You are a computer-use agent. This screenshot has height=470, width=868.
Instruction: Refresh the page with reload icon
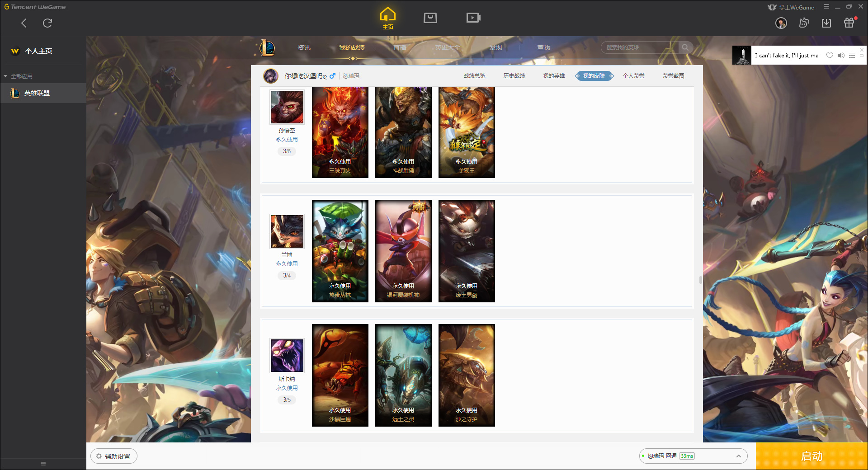47,23
